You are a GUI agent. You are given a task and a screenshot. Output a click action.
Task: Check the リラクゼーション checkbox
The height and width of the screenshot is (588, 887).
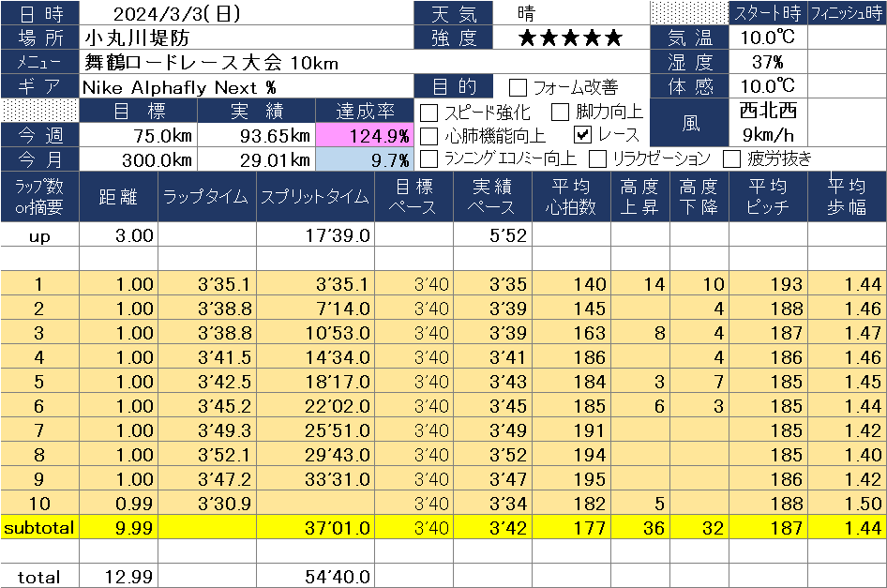tap(597, 158)
